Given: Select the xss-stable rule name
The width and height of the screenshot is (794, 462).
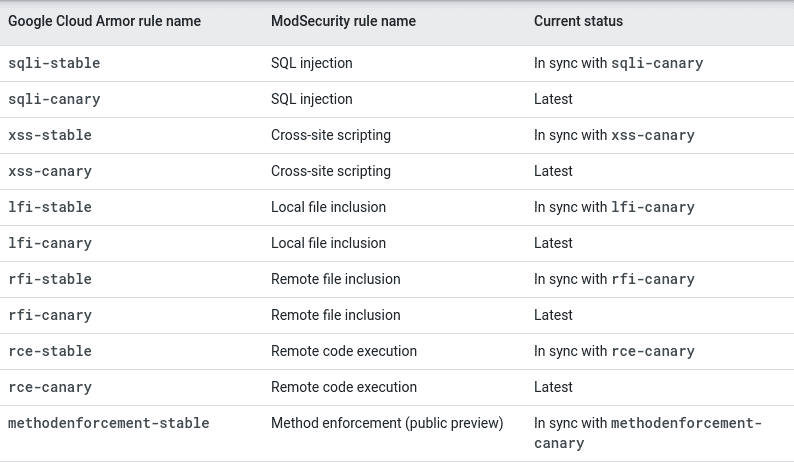Looking at the screenshot, I should (50, 135).
